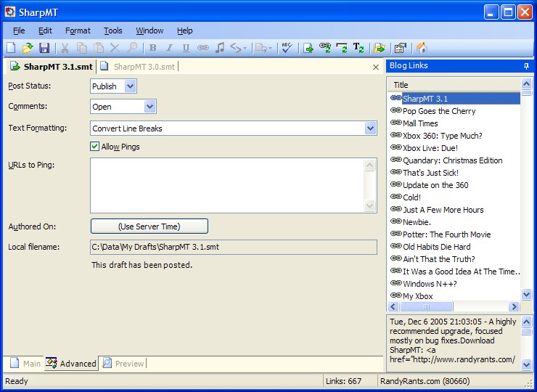
Task: Open the File menu
Action: pos(19,30)
